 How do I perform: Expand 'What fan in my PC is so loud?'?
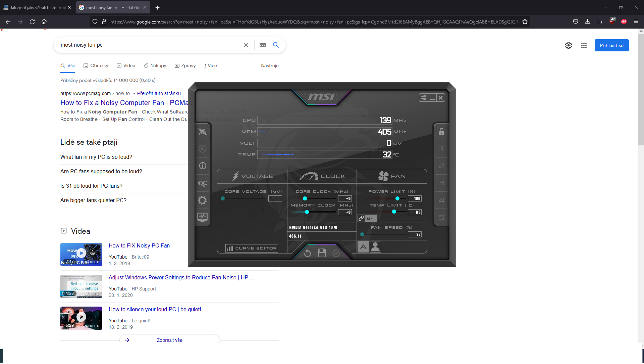point(96,157)
